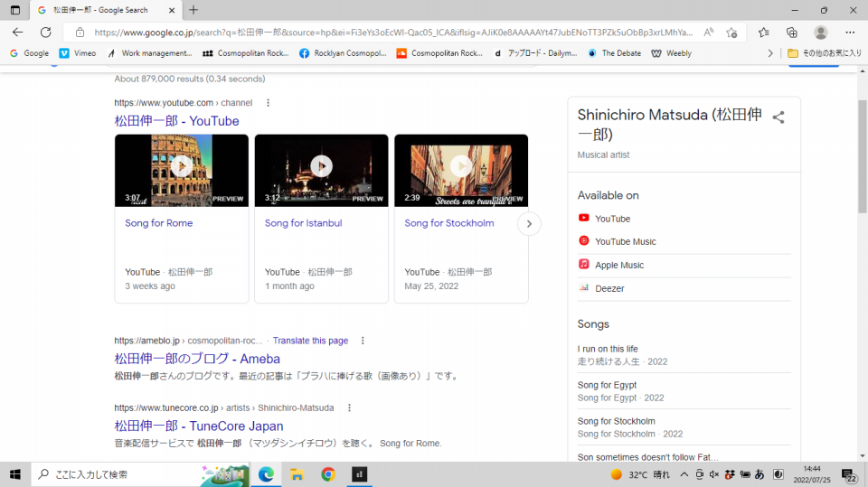
Task: Play Song for Stockholm video thumbnail
Action: (x=461, y=171)
